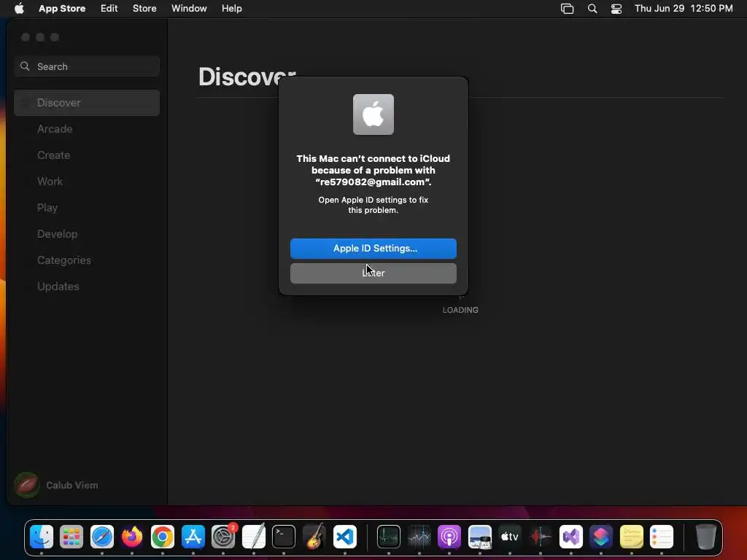Viewport: 747px width, 560px height.
Task: Click the 'Open Apple ID settings to fix' text
Action: point(373,205)
